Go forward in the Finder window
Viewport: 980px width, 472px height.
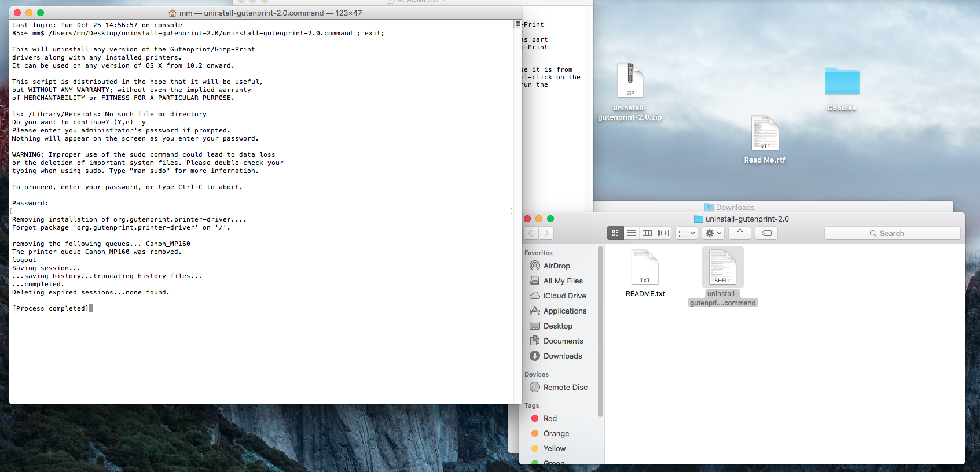coord(546,233)
